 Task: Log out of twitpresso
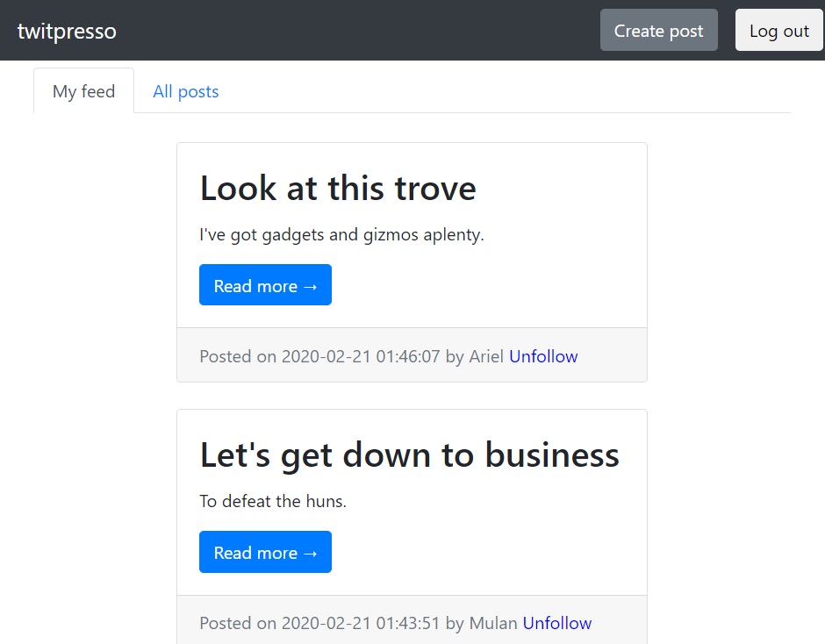coord(778,30)
